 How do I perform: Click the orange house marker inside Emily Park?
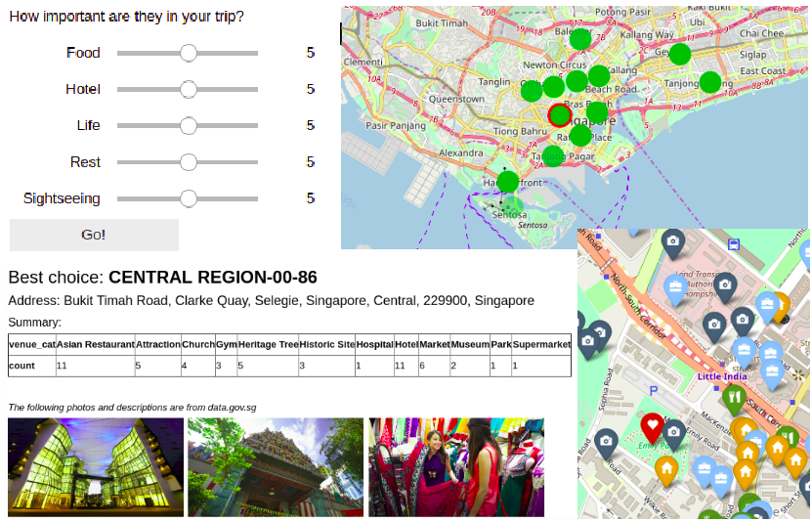coord(666,468)
